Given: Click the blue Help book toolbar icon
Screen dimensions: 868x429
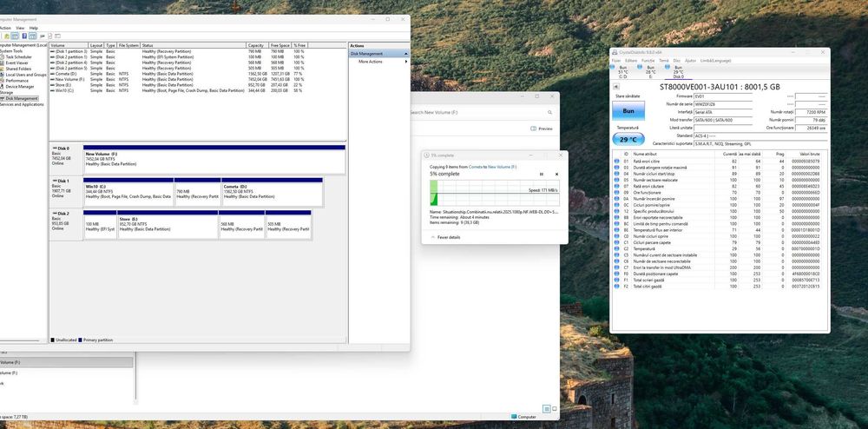Looking at the screenshot, I should click(24, 36).
